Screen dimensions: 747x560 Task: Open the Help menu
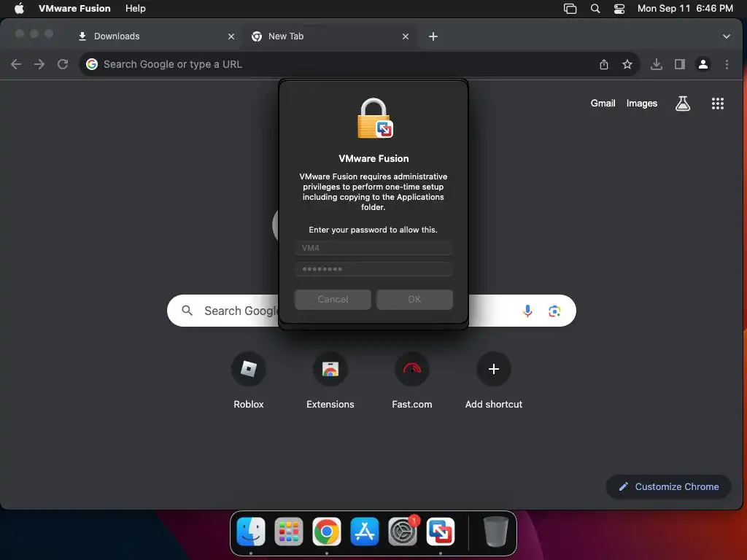click(135, 8)
